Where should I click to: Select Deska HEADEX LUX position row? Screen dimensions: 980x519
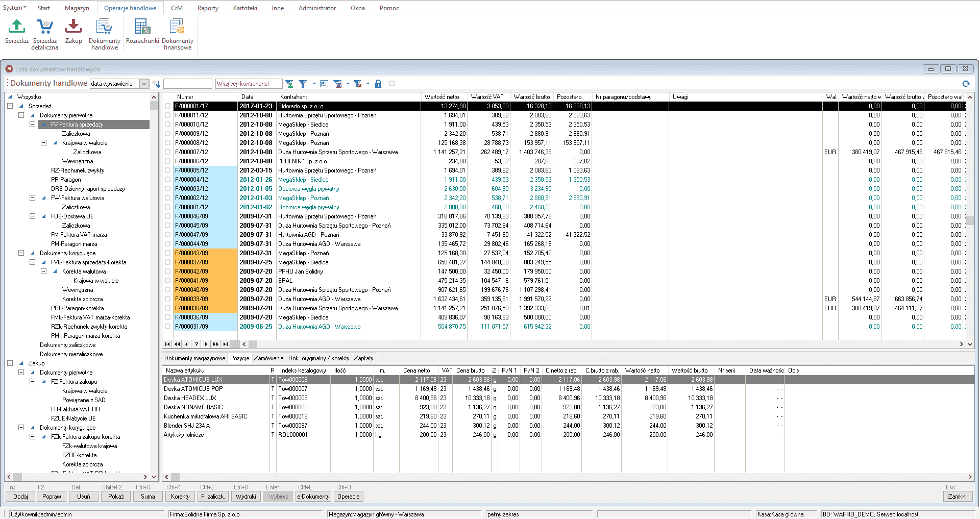click(568, 398)
